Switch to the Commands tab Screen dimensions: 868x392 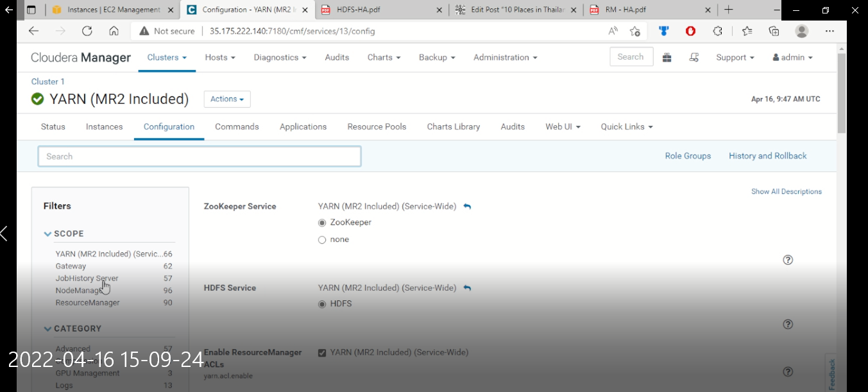click(x=237, y=126)
